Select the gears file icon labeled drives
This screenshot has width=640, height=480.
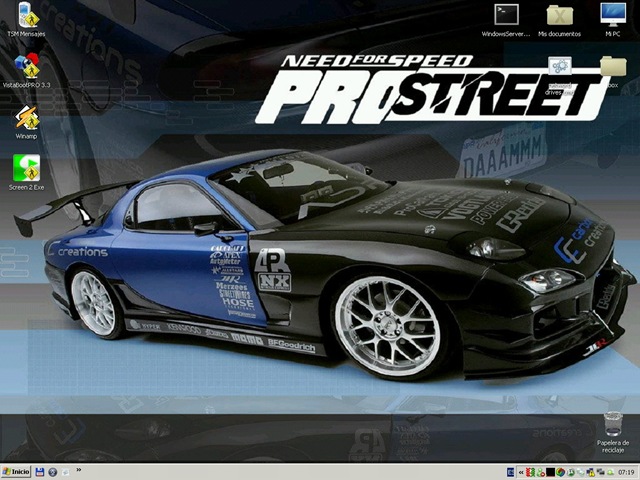[x=560, y=75]
